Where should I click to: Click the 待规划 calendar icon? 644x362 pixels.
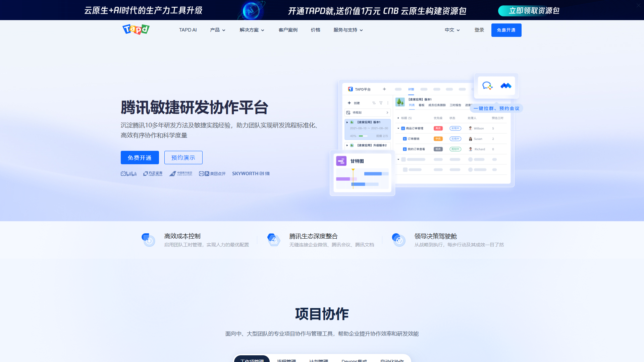click(348, 113)
